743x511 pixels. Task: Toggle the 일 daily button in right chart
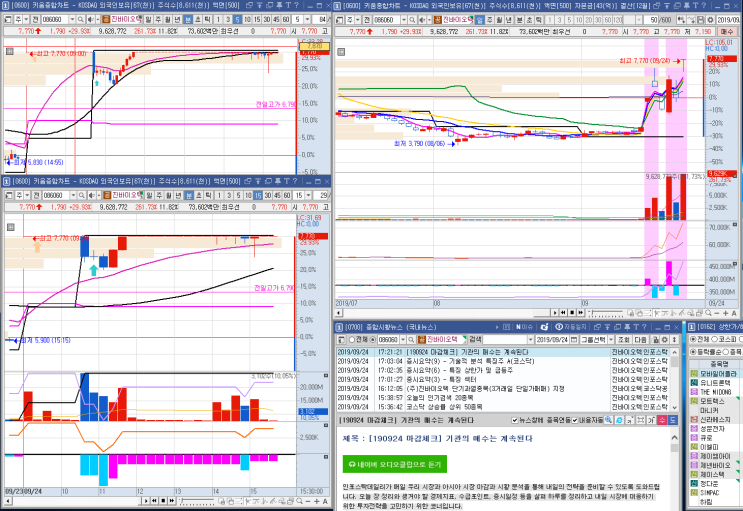[480, 20]
